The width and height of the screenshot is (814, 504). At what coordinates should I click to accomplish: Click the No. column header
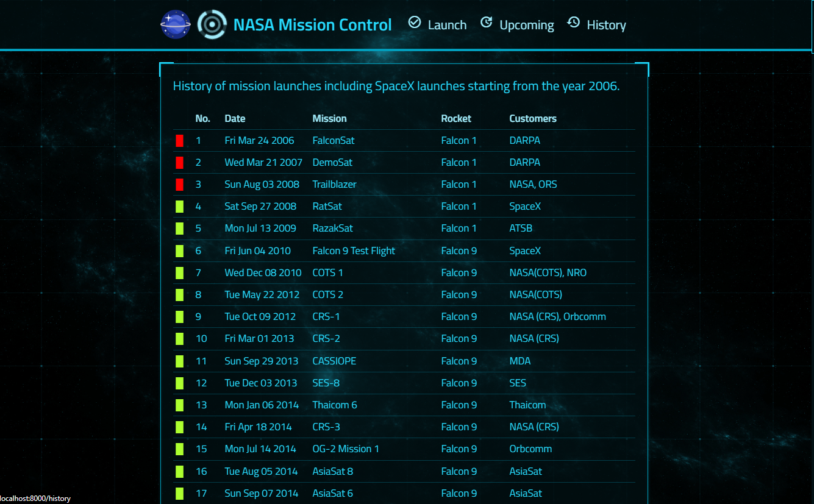point(203,118)
